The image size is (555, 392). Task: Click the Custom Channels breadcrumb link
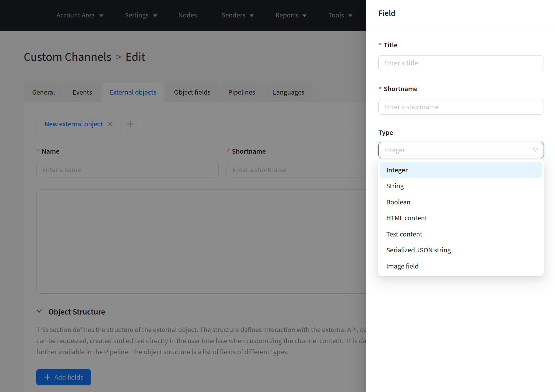click(x=68, y=57)
